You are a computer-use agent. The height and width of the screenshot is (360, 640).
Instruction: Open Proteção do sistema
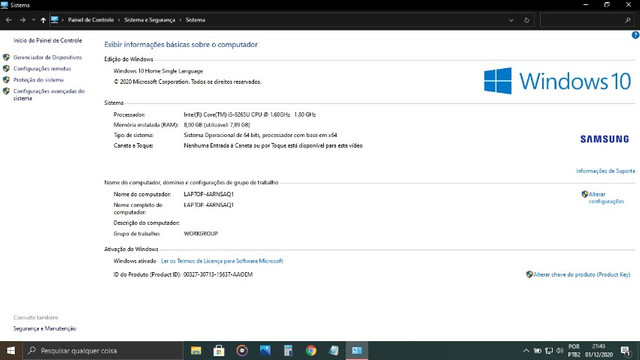(38, 80)
